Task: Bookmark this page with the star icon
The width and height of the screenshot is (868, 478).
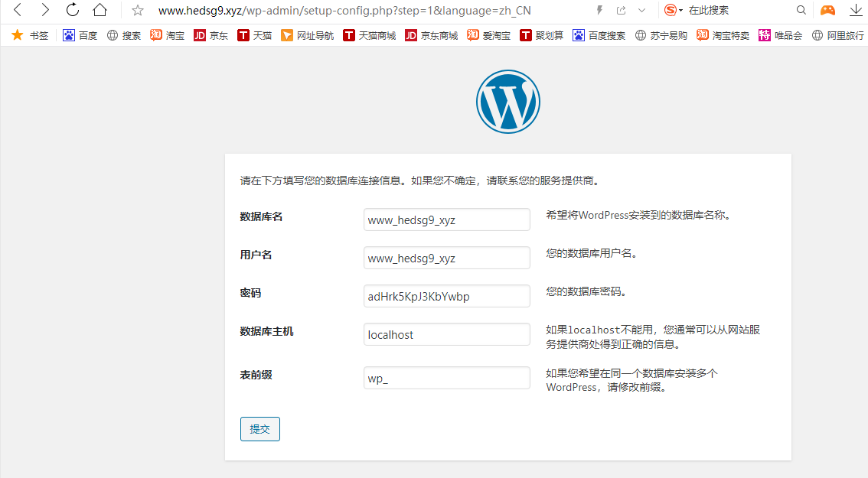Action: coord(138,11)
